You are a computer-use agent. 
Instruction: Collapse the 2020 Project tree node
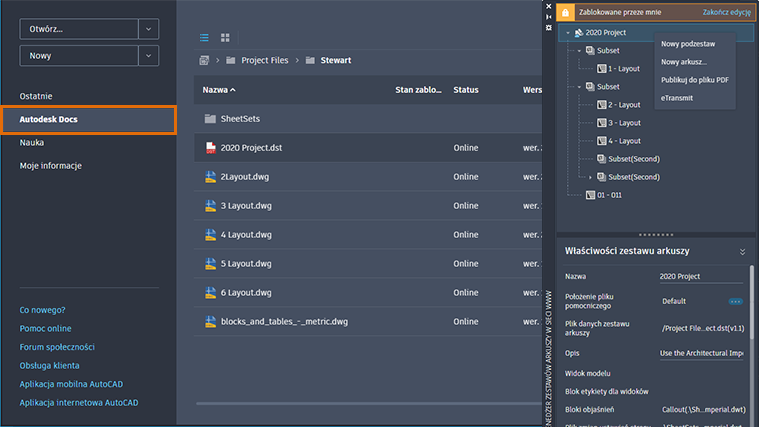pos(568,33)
